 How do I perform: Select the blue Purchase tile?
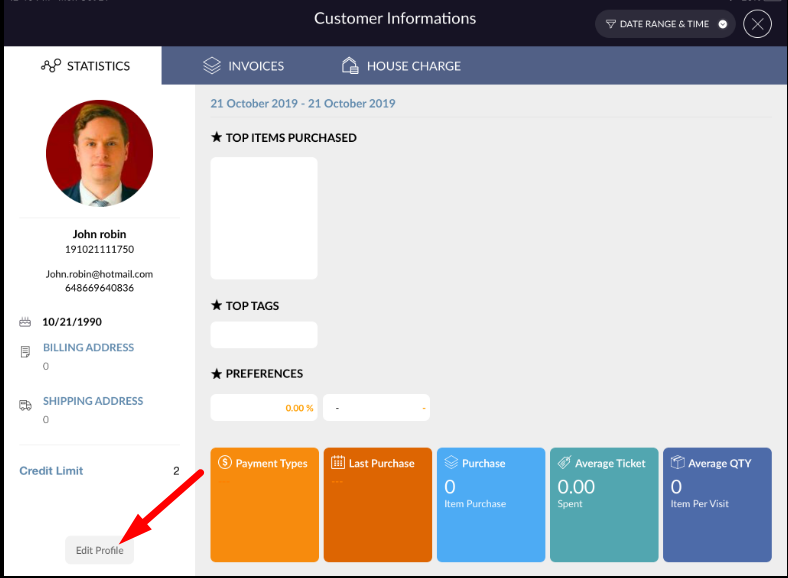491,504
